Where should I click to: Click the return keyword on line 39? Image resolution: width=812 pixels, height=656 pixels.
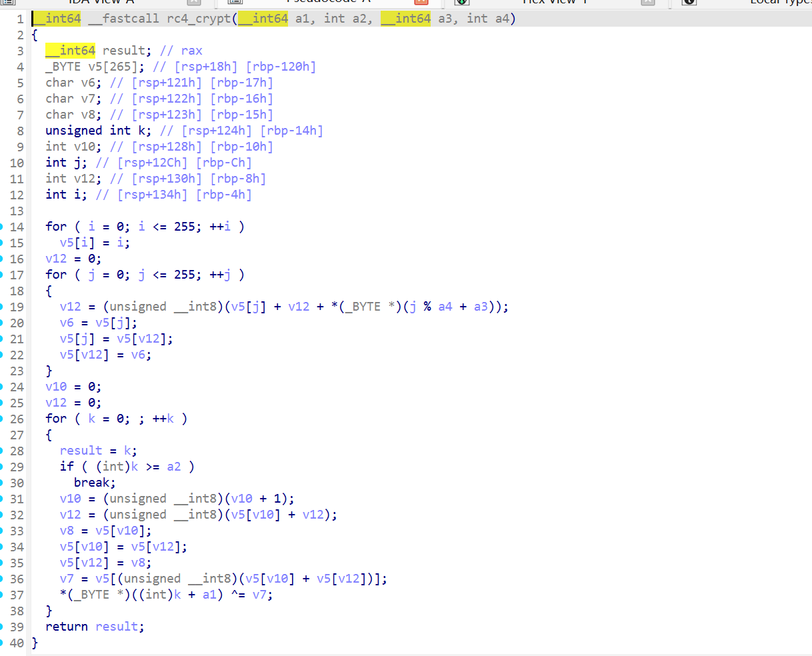coord(67,627)
